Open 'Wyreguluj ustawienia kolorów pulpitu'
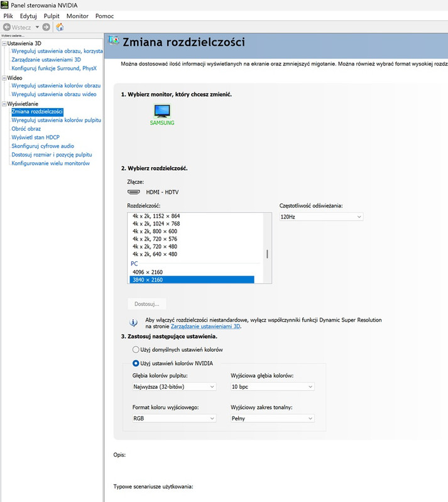448x502 pixels. click(x=56, y=120)
